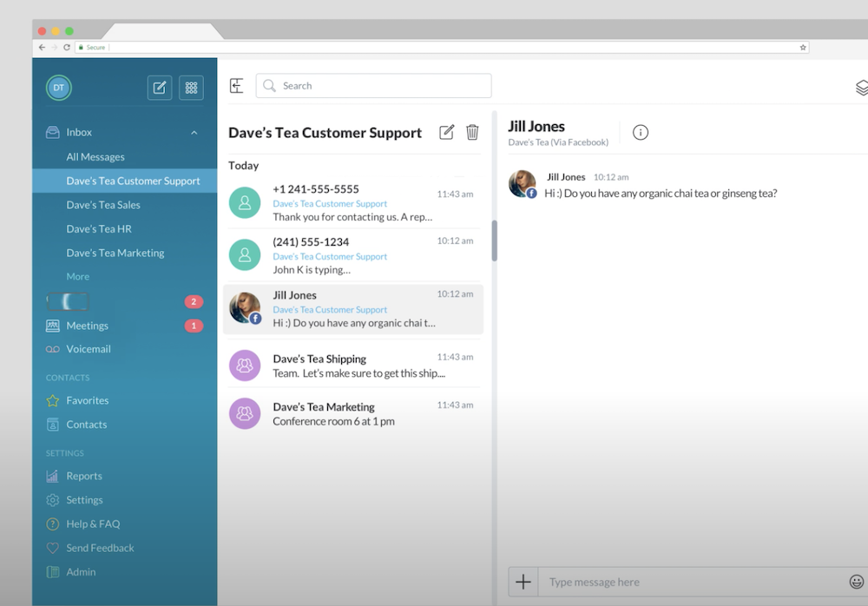Open Jill Jones contact info icon

[x=641, y=132]
